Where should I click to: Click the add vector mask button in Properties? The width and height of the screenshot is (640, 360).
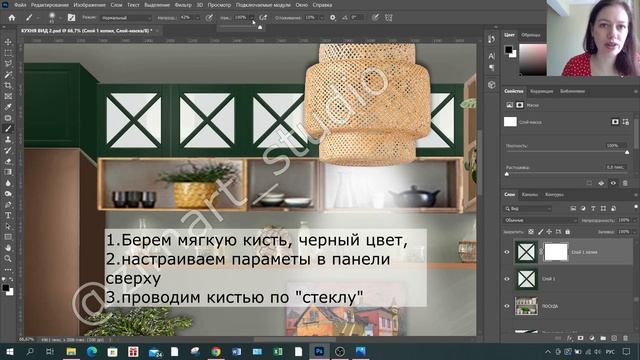click(x=625, y=122)
